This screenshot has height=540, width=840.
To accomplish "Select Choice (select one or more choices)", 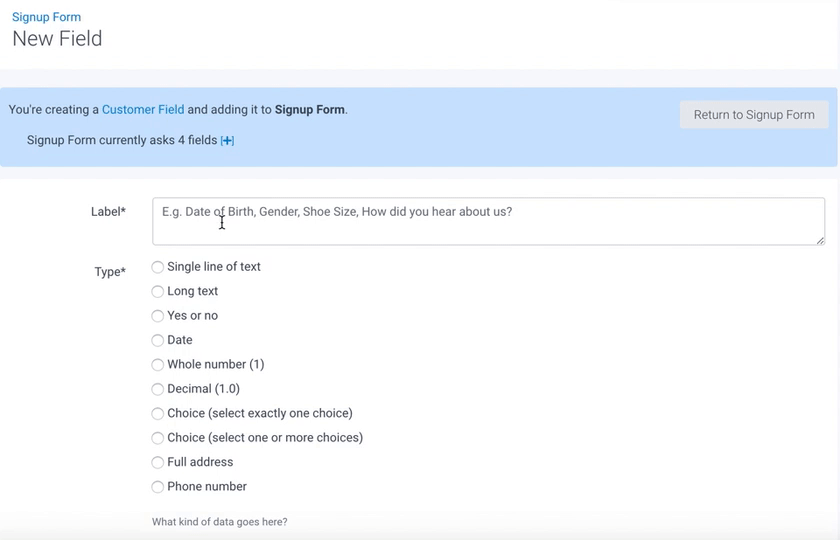I will 158,438.
